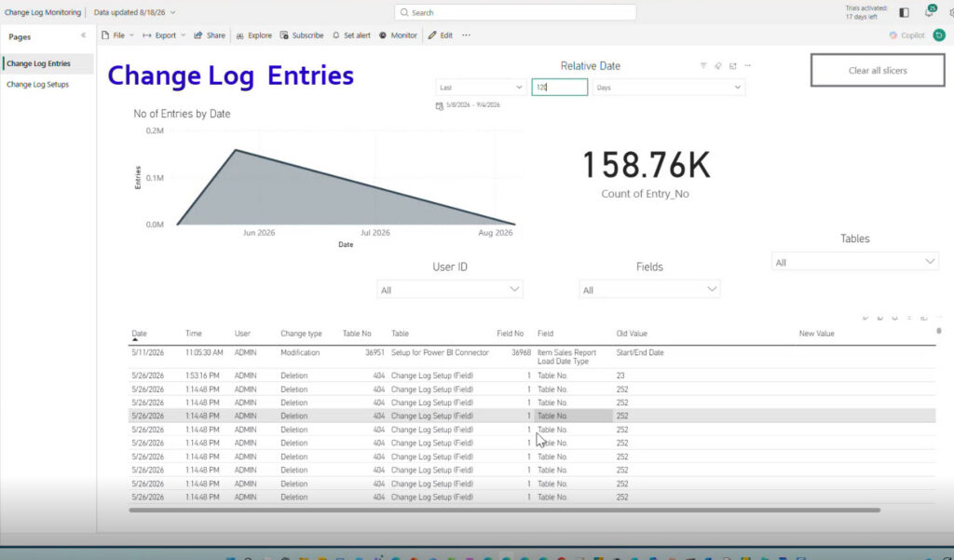Viewport: 954px width, 560px height.
Task: Click the relative date number field
Action: coord(560,87)
